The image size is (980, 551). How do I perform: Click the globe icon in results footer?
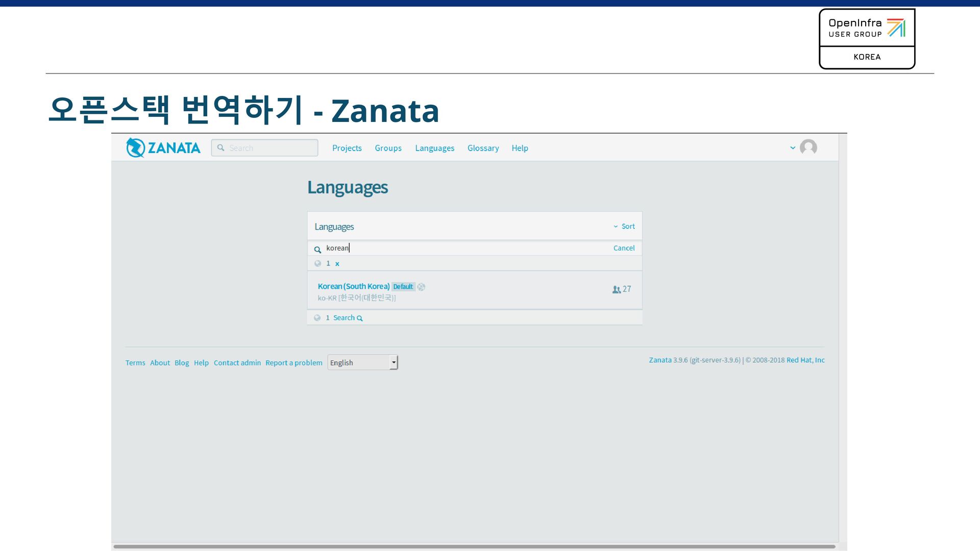pyautogui.click(x=317, y=318)
